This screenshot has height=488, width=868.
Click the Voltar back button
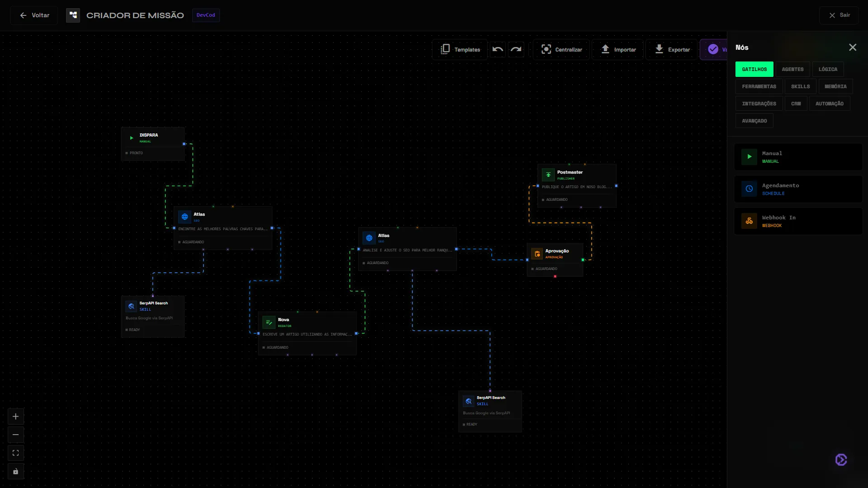[34, 15]
